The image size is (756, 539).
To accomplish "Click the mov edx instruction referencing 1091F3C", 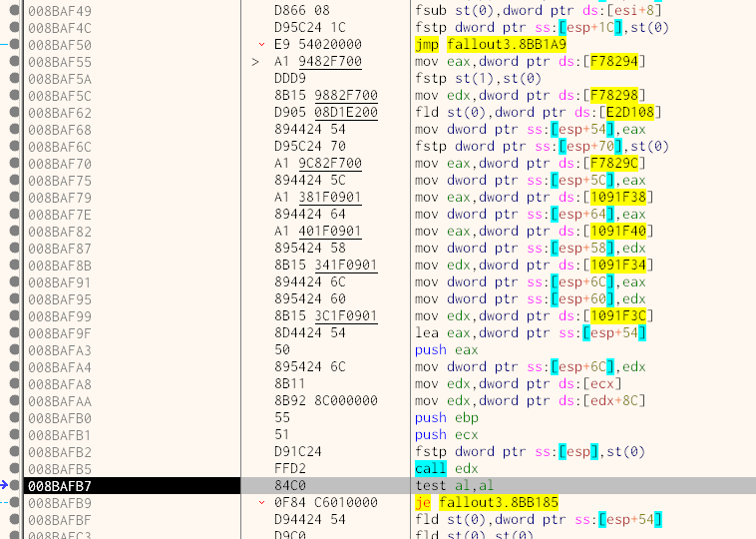I will click(x=535, y=316).
